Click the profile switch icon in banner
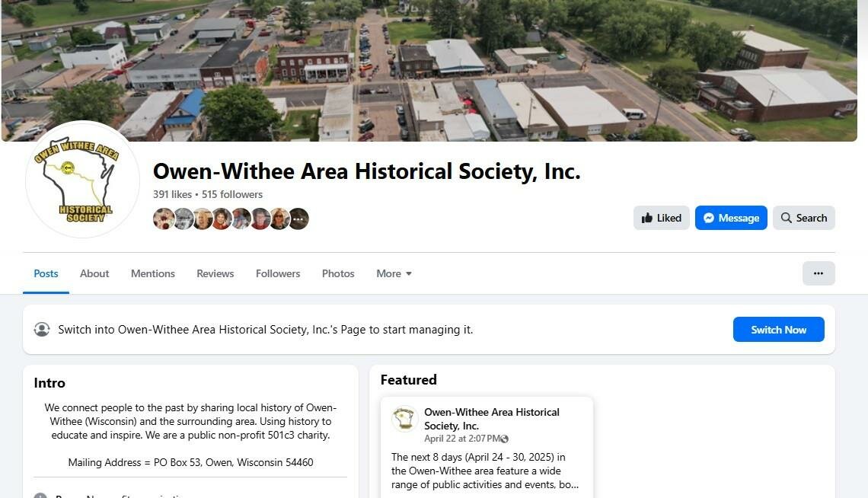The image size is (868, 498). click(x=42, y=329)
